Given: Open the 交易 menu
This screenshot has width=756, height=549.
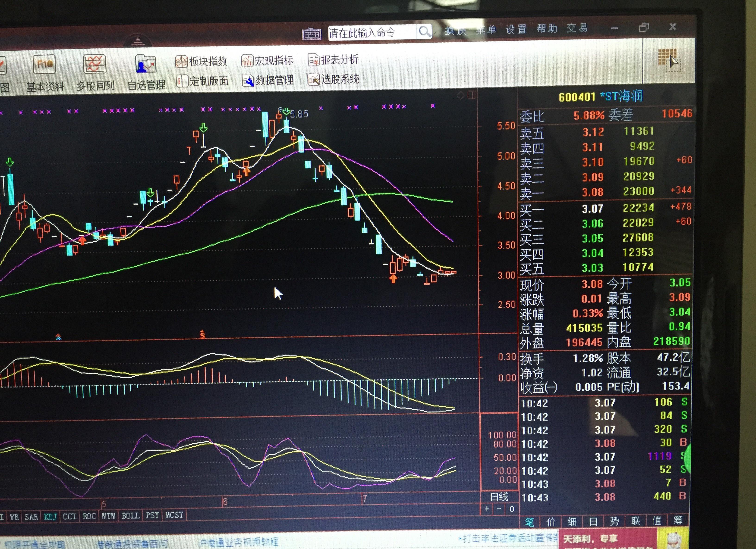Looking at the screenshot, I should pos(577,28).
